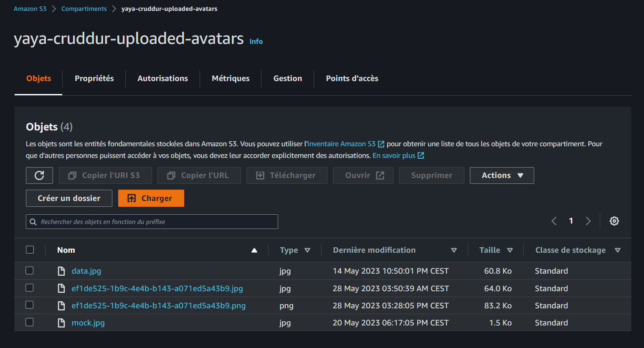Click Standard class in mock.jpg row
This screenshot has height=348, width=644.
(551, 323)
